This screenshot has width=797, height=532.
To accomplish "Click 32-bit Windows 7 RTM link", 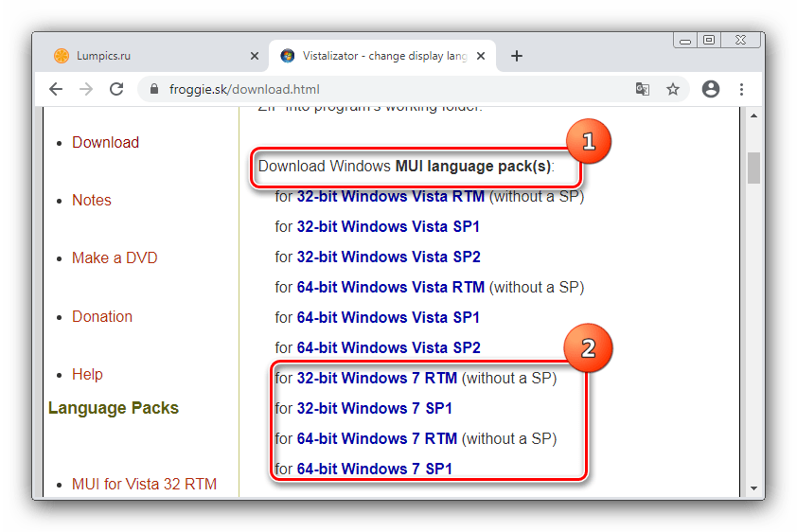I will 377,378.
